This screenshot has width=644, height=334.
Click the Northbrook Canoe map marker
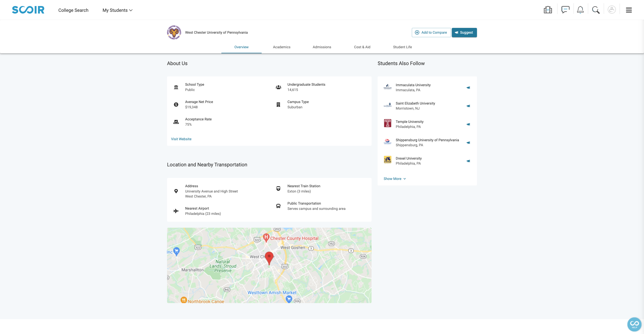point(184,300)
